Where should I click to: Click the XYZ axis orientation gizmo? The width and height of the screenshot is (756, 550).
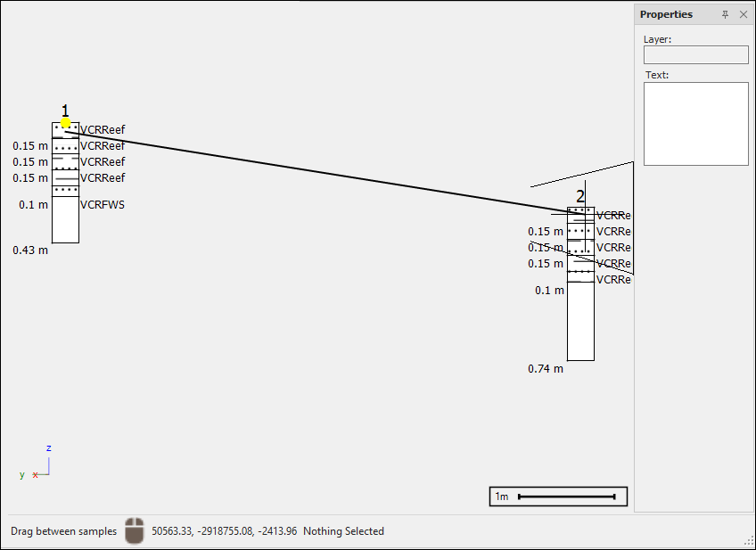tap(41, 465)
